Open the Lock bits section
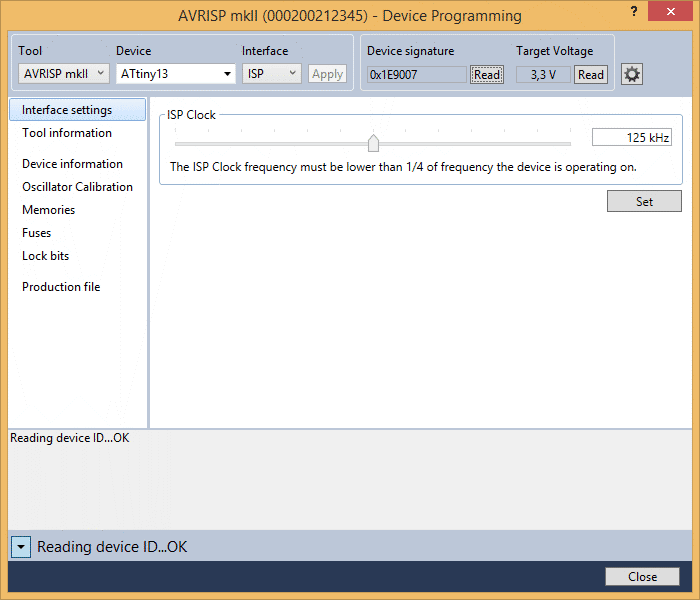Viewport: 700px width, 600px height. tap(46, 256)
